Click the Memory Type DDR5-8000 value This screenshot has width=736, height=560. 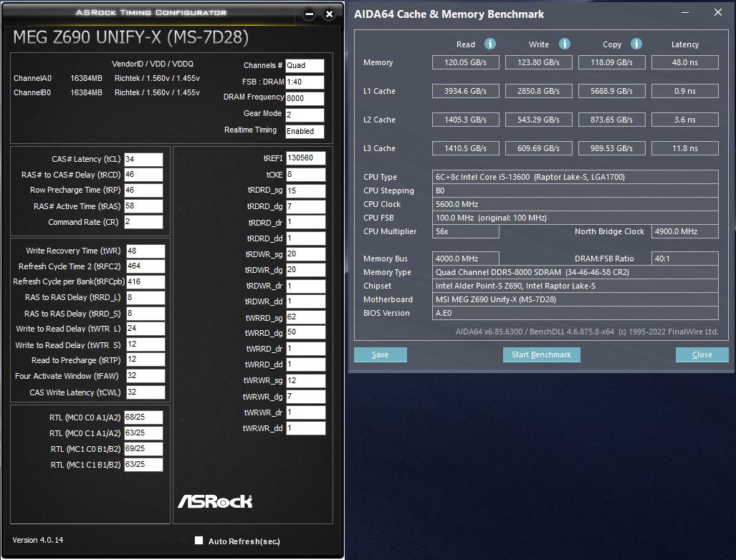pyautogui.click(x=575, y=272)
